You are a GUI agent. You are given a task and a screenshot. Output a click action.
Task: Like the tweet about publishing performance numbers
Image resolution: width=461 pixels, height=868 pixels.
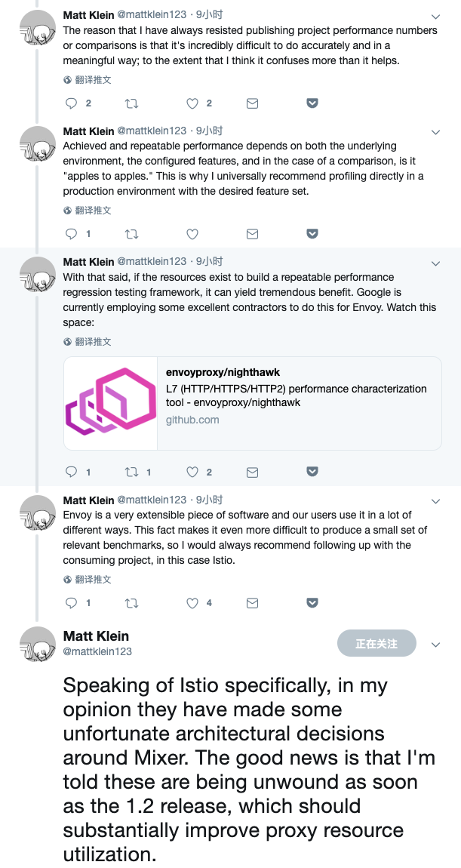[x=192, y=103]
